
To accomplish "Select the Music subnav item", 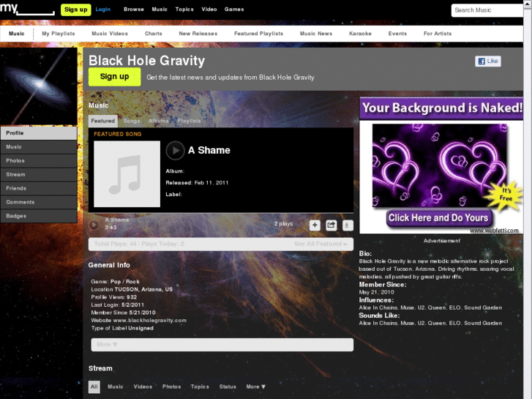I will [16, 34].
